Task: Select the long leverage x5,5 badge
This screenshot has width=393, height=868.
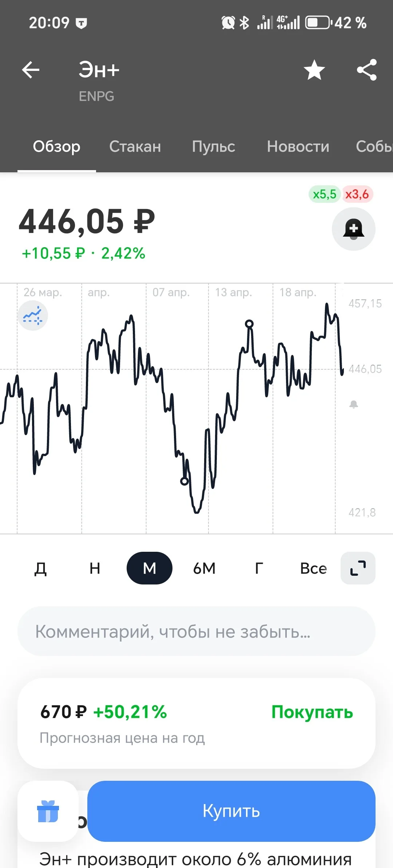Action: pos(324,194)
